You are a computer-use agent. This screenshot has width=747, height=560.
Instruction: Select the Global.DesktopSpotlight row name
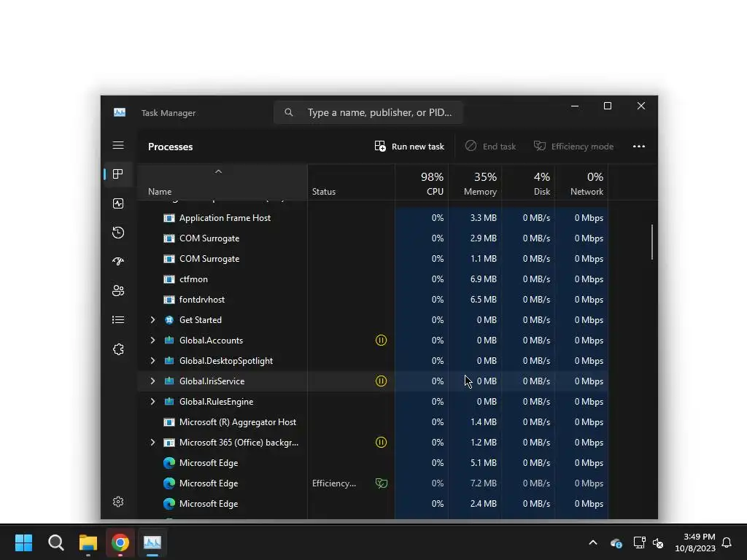tap(226, 360)
